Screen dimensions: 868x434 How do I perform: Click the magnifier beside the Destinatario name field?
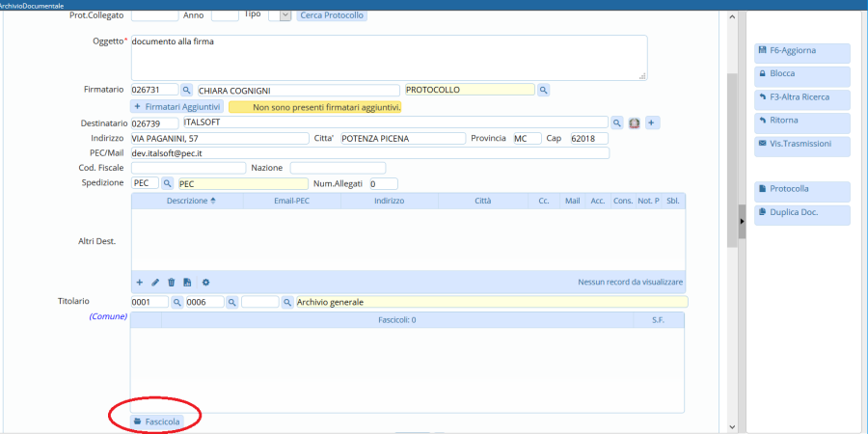[x=617, y=122]
